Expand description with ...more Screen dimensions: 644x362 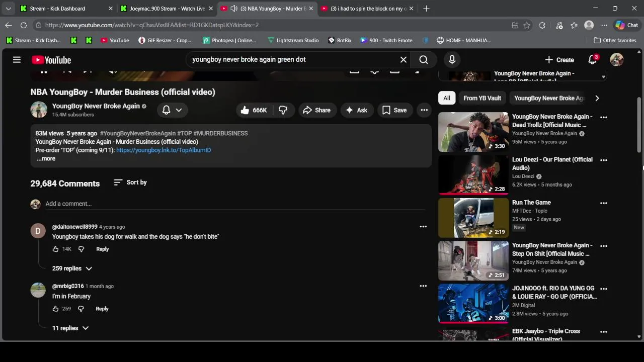(46, 158)
